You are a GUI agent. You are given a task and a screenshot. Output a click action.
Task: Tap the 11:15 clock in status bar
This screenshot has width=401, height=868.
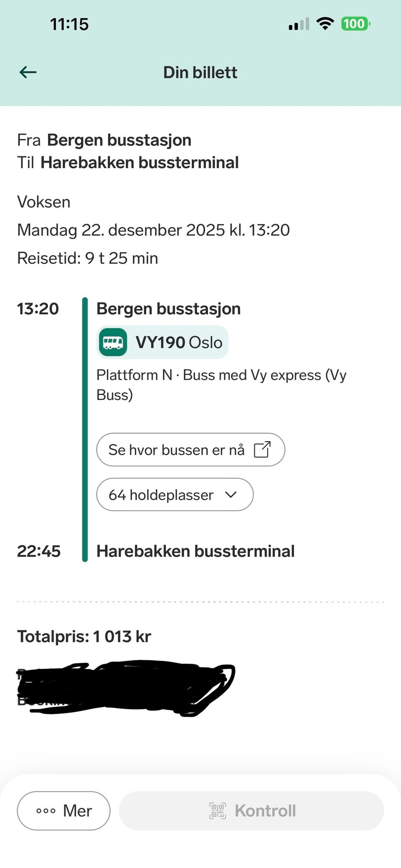click(x=69, y=24)
